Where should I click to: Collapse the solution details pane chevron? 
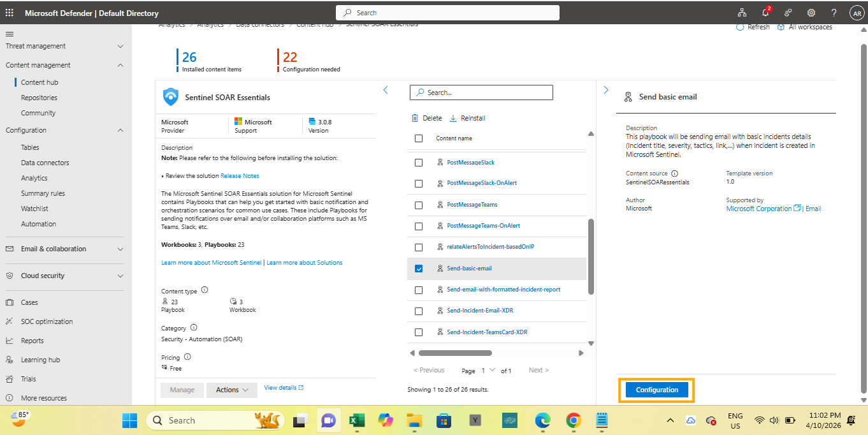pyautogui.click(x=386, y=91)
